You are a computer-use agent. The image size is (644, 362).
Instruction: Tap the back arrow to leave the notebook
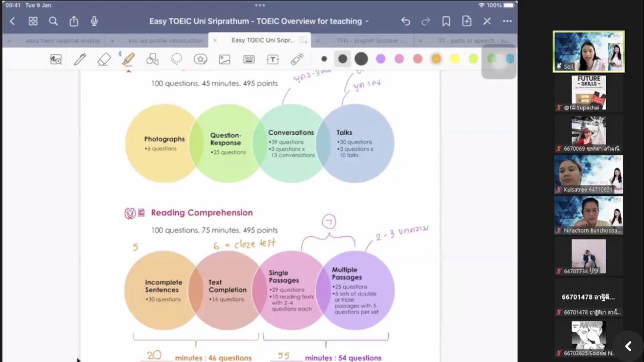13,21
